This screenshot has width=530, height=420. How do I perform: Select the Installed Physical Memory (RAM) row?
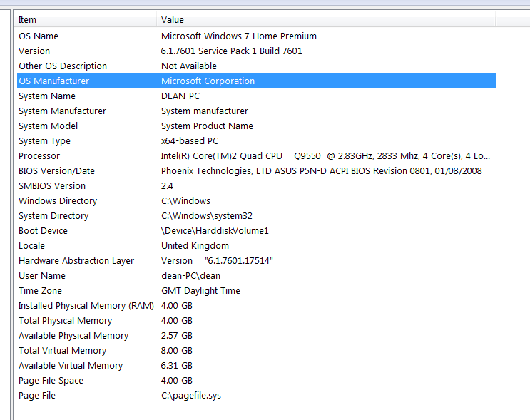coord(86,306)
